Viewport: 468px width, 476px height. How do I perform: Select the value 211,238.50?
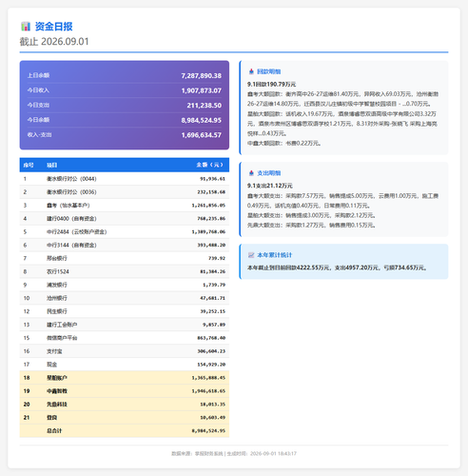click(205, 106)
